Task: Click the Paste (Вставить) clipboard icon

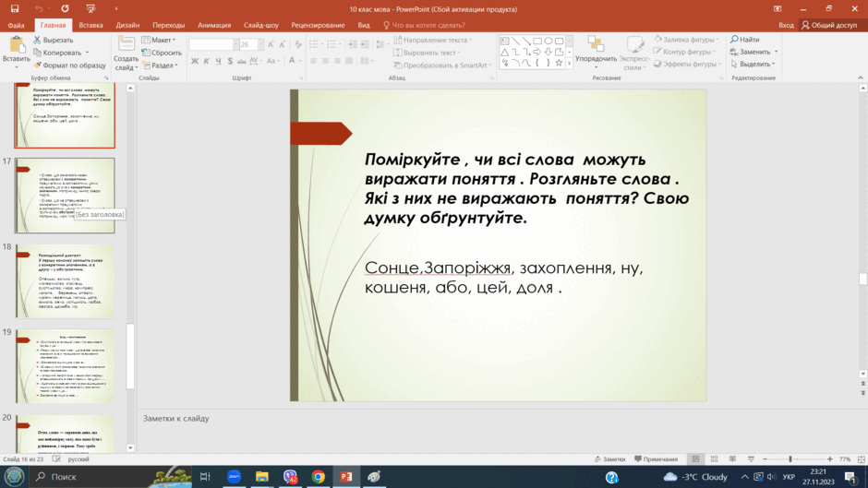Action: pos(16,45)
